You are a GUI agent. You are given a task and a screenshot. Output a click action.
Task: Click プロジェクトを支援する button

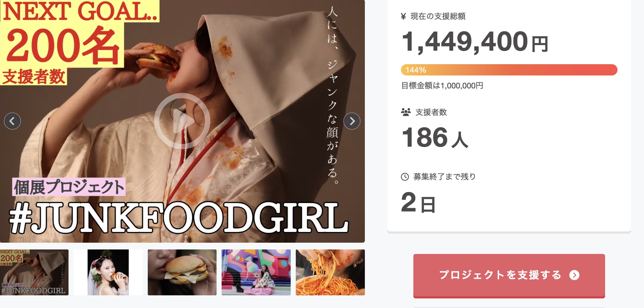pos(509,276)
